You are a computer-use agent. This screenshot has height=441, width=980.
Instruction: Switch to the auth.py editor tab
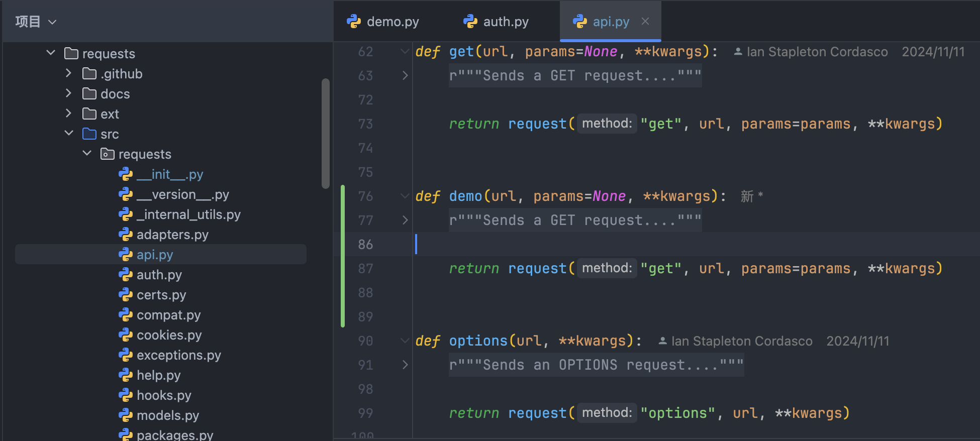point(496,22)
